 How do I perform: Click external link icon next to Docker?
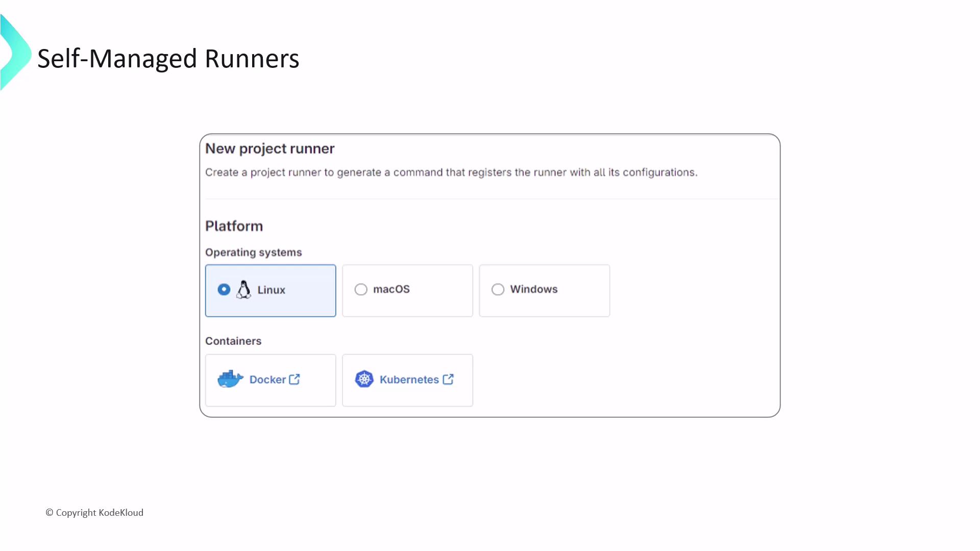pos(295,379)
